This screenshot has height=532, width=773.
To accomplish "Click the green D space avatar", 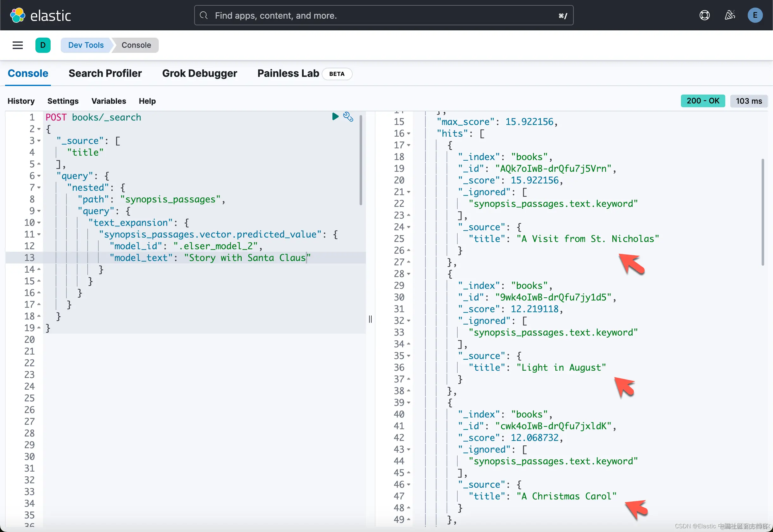I will point(43,45).
